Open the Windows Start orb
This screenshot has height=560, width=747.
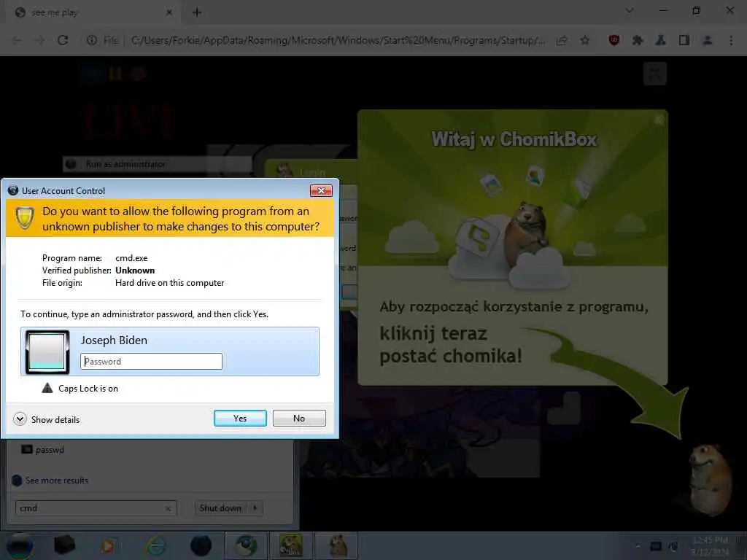tap(20, 545)
